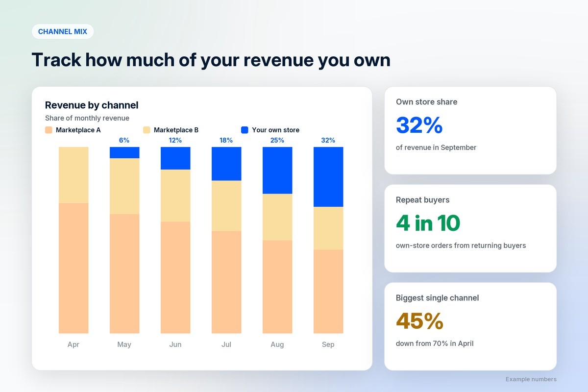Click the 6% label above May bar
Image resolution: width=588 pixels, height=392 pixels.
[124, 140]
